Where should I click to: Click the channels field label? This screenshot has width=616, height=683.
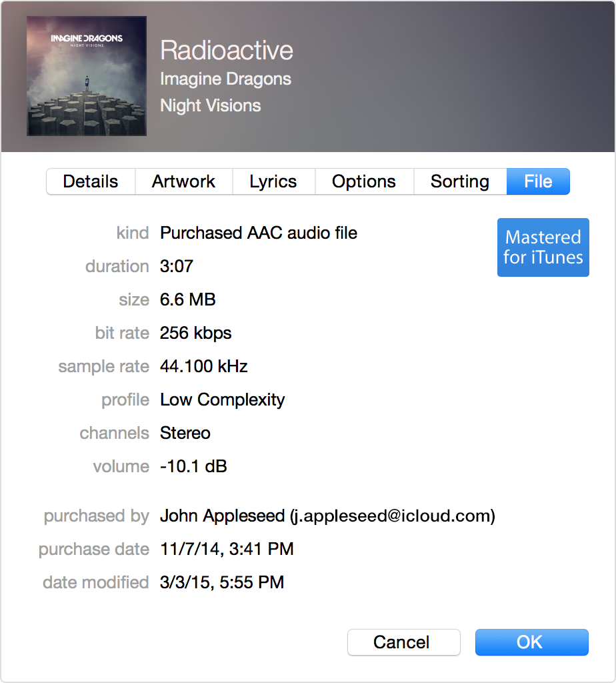coord(115,433)
